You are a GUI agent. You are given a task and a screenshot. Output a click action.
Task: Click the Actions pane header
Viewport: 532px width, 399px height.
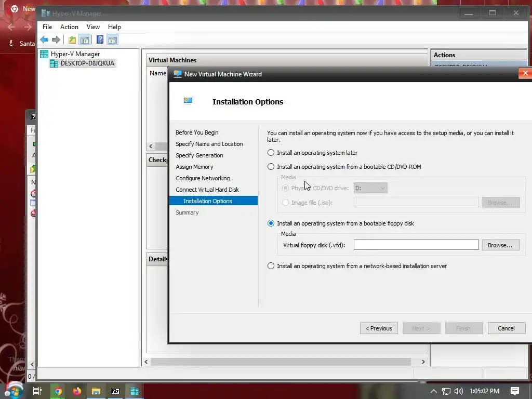(478, 55)
